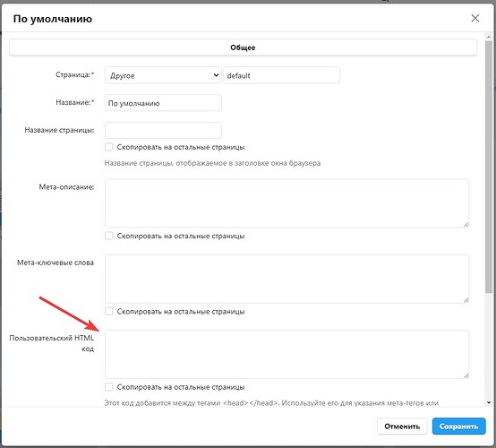The height and width of the screenshot is (448, 496).
Task: Click the Мета-описание text area
Action: point(286,203)
